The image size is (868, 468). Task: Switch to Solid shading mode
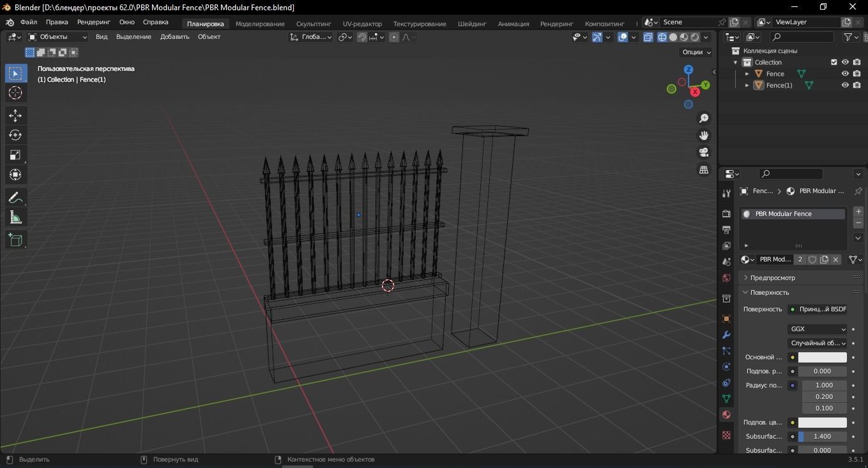click(673, 37)
